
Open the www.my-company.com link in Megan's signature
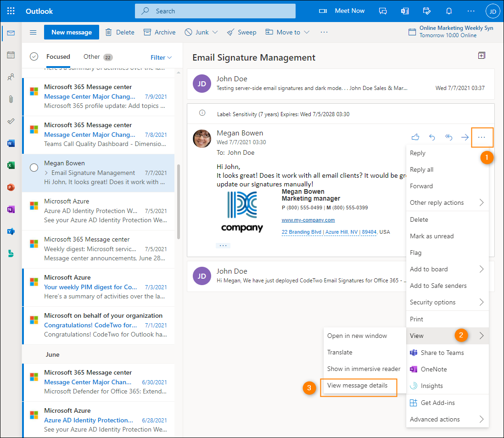tap(308, 220)
